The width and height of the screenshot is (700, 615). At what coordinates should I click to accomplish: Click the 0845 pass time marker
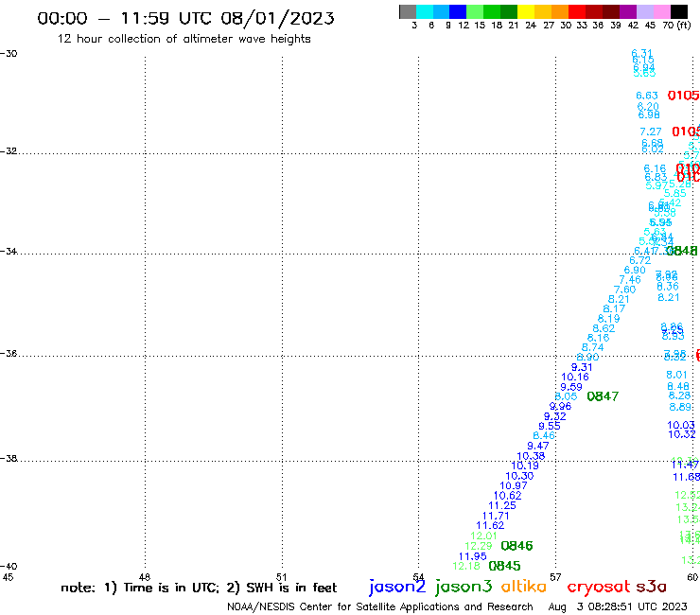[504, 566]
